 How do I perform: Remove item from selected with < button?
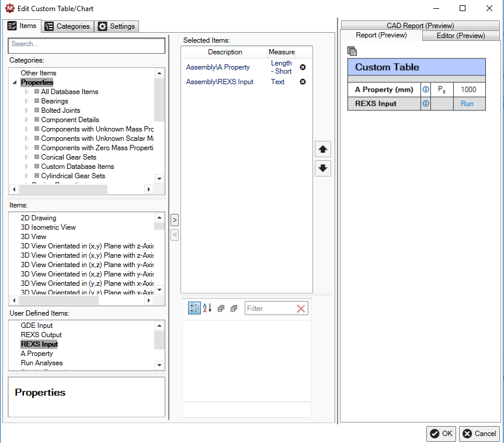pos(175,234)
